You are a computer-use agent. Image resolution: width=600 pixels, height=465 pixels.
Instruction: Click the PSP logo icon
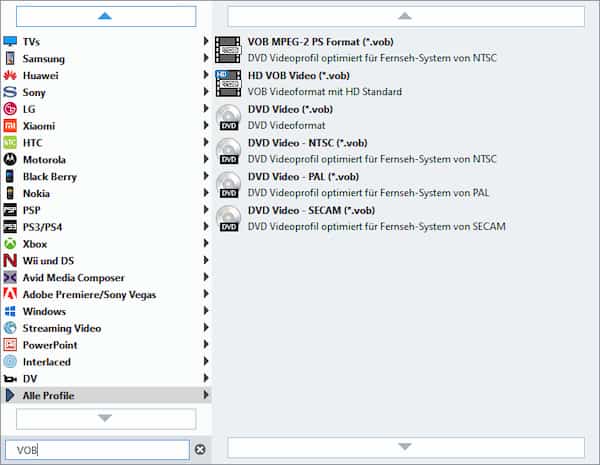[x=10, y=210]
